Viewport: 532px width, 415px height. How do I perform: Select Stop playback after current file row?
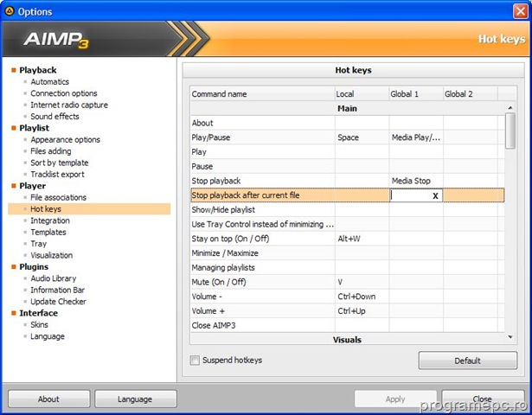348,195
